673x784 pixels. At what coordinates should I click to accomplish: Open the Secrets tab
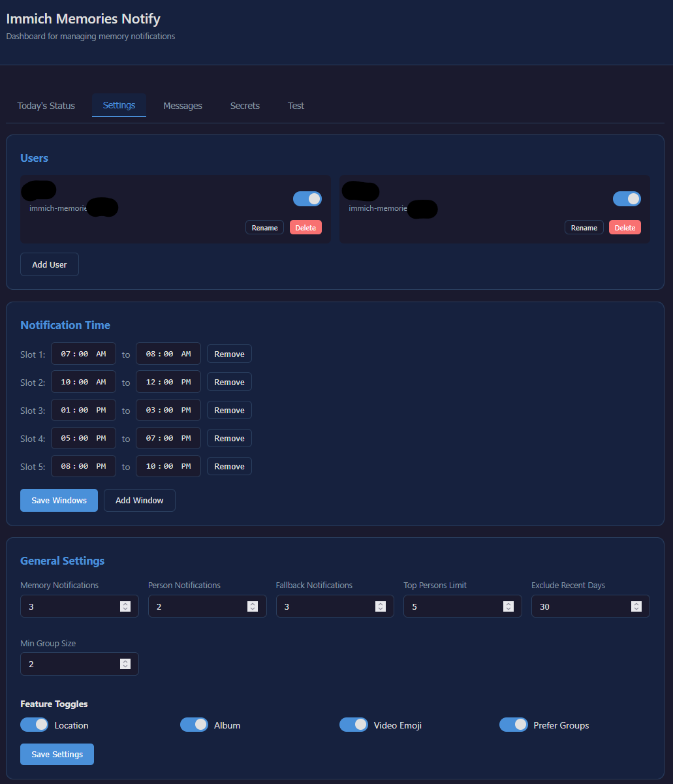[x=245, y=106]
